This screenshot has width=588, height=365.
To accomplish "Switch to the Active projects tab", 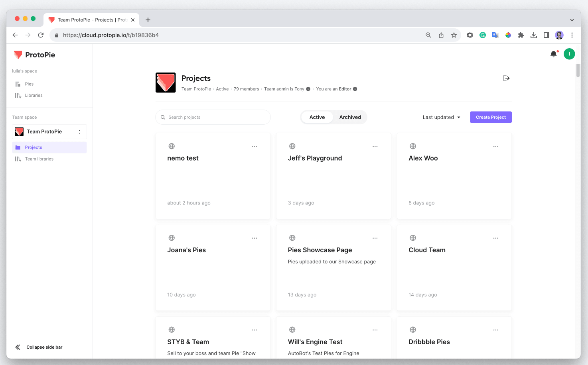I will click(317, 117).
